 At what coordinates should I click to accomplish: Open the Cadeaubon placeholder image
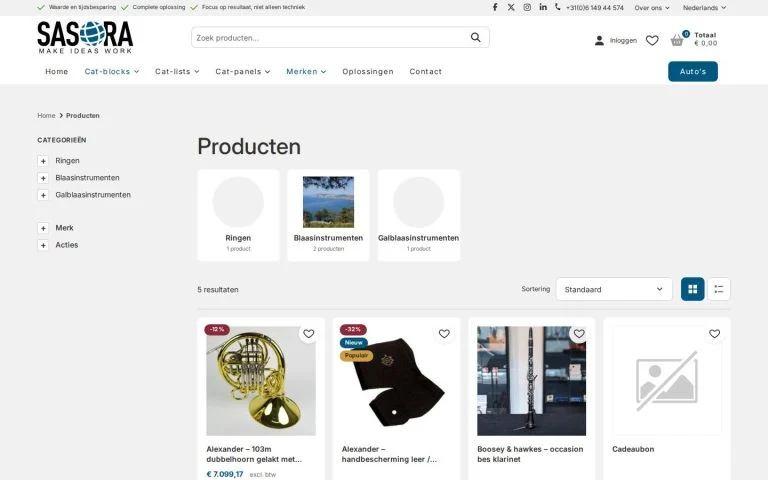(667, 381)
